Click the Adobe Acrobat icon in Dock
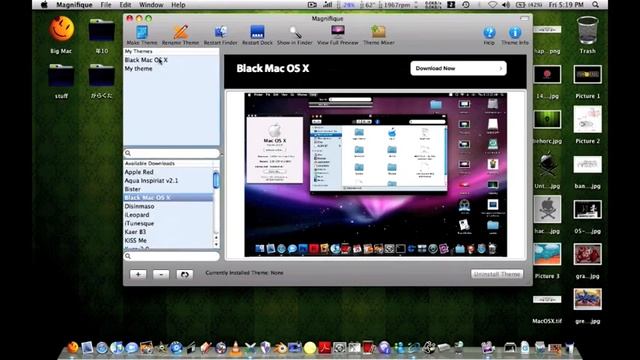640x360 pixels. click(324, 348)
